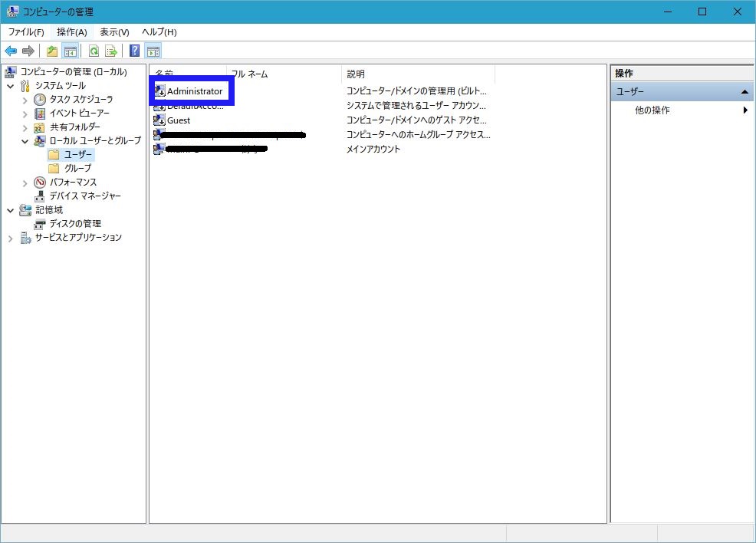Sort by 説明 column header

tap(419, 74)
